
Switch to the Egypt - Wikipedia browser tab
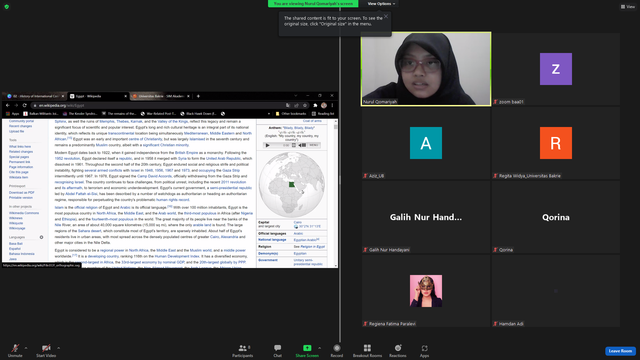[97, 96]
